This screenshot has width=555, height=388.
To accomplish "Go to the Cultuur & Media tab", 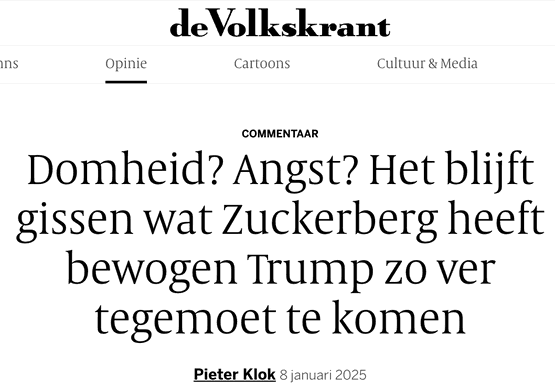I will pyautogui.click(x=427, y=64).
